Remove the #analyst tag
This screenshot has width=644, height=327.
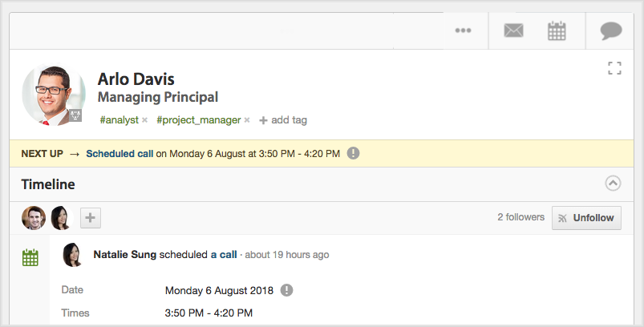pyautogui.click(x=144, y=120)
